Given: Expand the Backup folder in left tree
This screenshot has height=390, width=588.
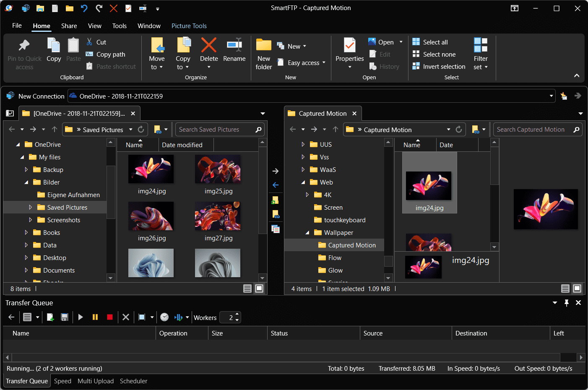Looking at the screenshot, I should (x=26, y=170).
